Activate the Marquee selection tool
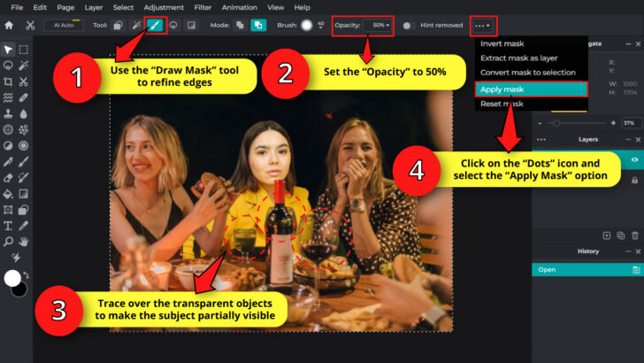Image resolution: width=644 pixels, height=363 pixels. pos(24,50)
